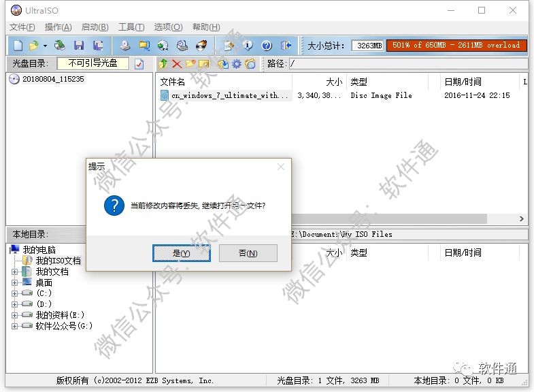Image resolution: width=534 pixels, height=392 pixels.
Task: Select 20180804_115235 disc tree item
Action: coord(53,79)
